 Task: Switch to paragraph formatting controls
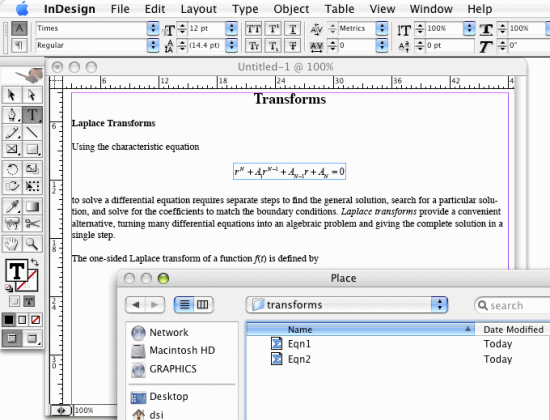point(19,45)
